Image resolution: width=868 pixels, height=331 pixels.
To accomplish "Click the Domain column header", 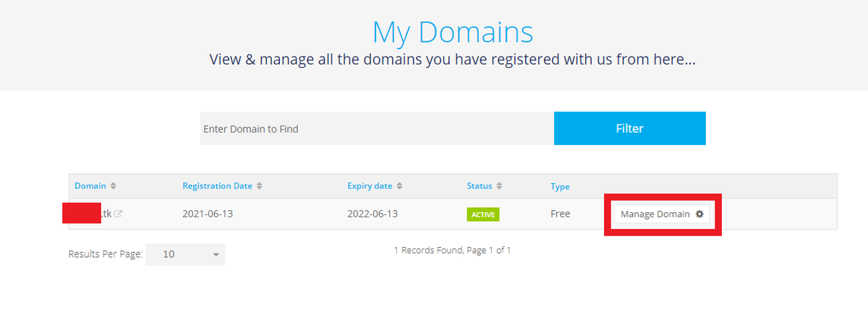I will click(90, 186).
